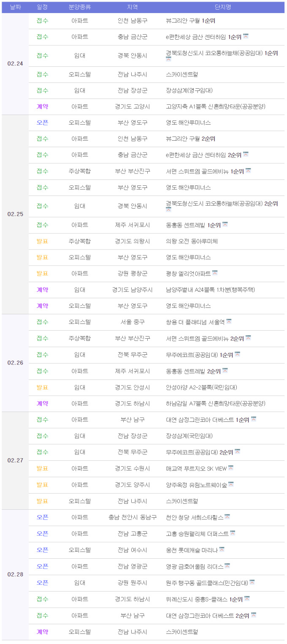This screenshot has width=287, height=644.
Task: Click the 일정 column header
Action: click(42, 7)
